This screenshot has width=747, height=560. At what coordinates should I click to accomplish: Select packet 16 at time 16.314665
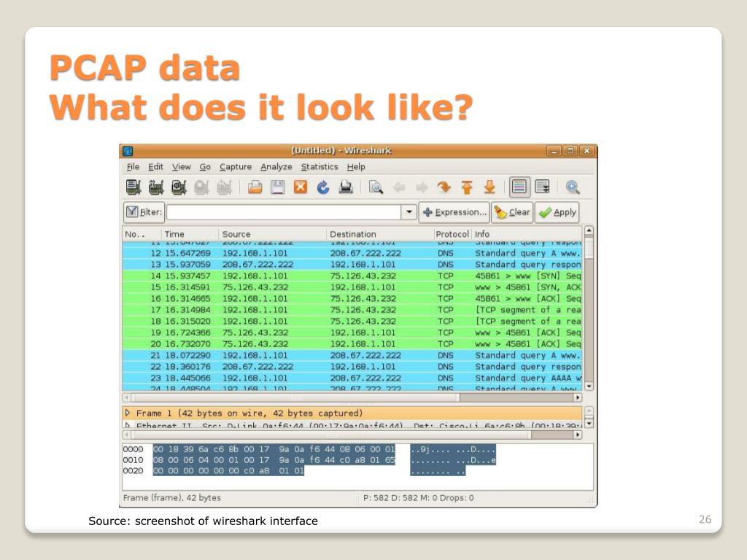pos(352,298)
